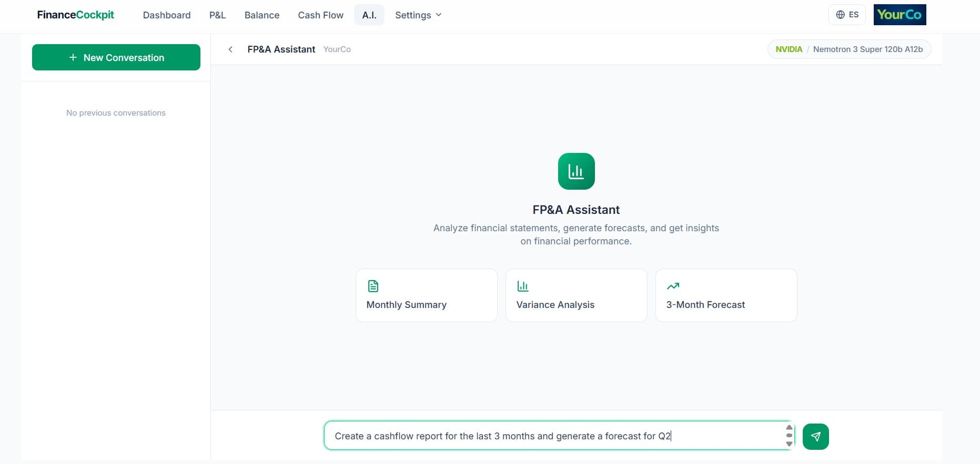The width and height of the screenshot is (980, 464).
Task: Click the Monthly Summary document icon
Action: pyautogui.click(x=373, y=286)
